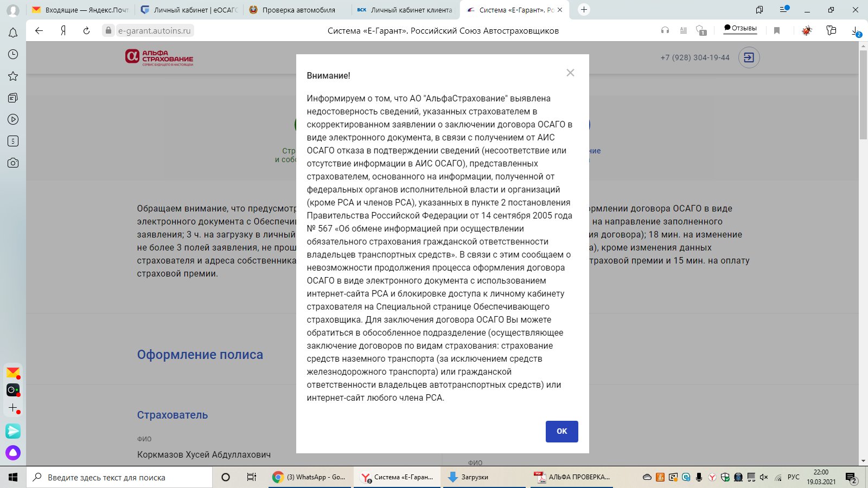Open the number 5 icon in sidebar

(13, 141)
